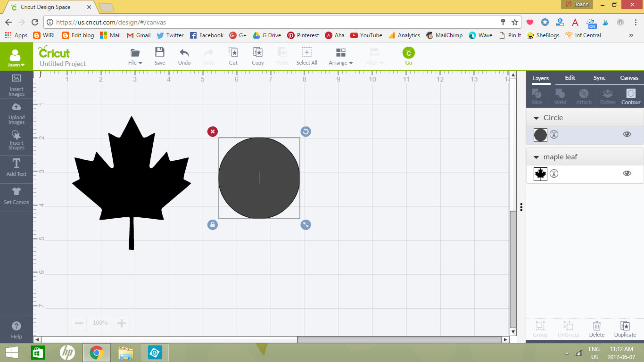
Task: Open the Align dropdown menu
Action: click(x=375, y=56)
